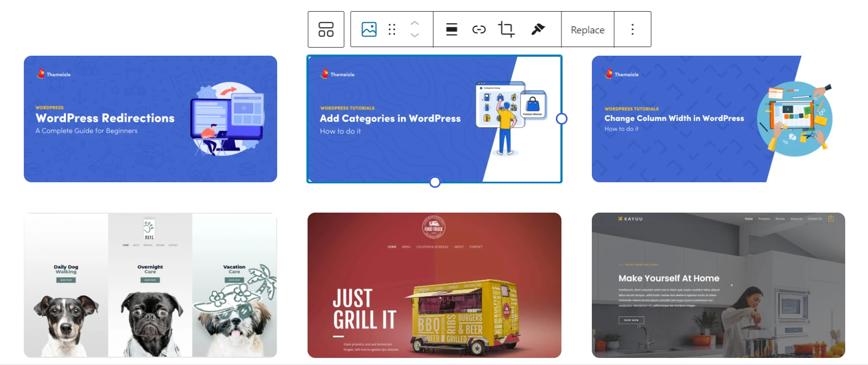The image size is (868, 365).
Task: Move image down with the arrow
Action: pos(414,35)
